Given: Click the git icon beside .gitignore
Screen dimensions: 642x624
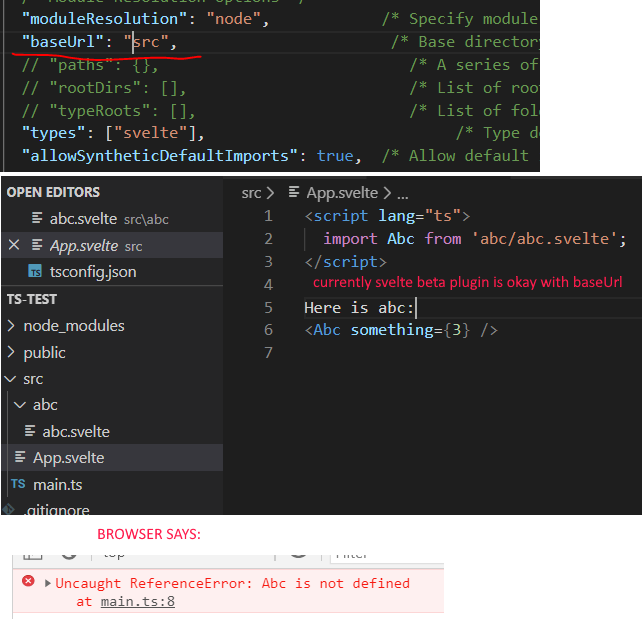Looking at the screenshot, I should pyautogui.click(x=9, y=510).
